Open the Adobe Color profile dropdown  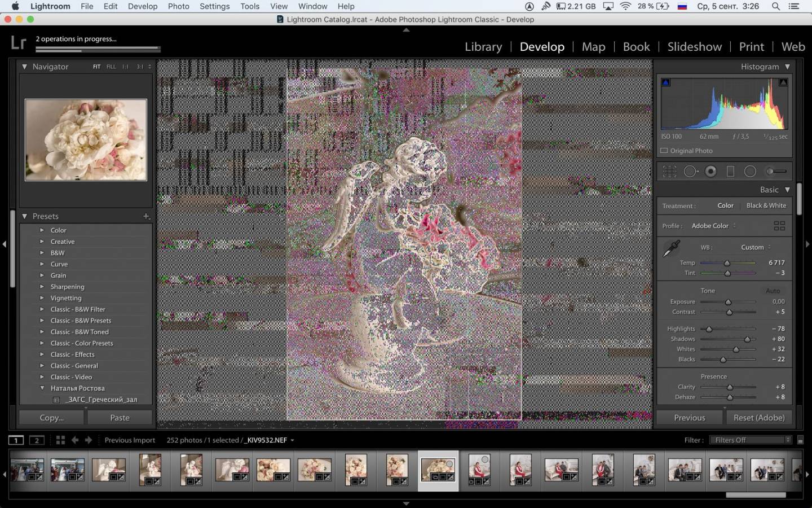click(x=714, y=226)
